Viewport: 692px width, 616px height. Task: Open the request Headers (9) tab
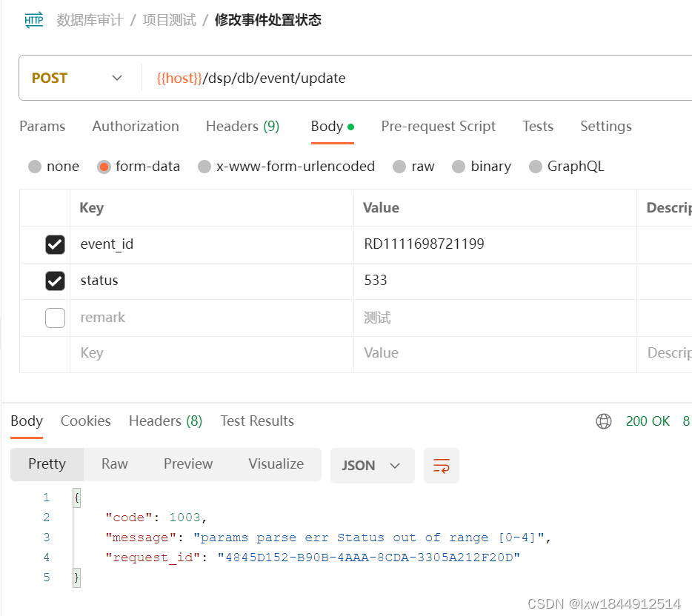(243, 127)
